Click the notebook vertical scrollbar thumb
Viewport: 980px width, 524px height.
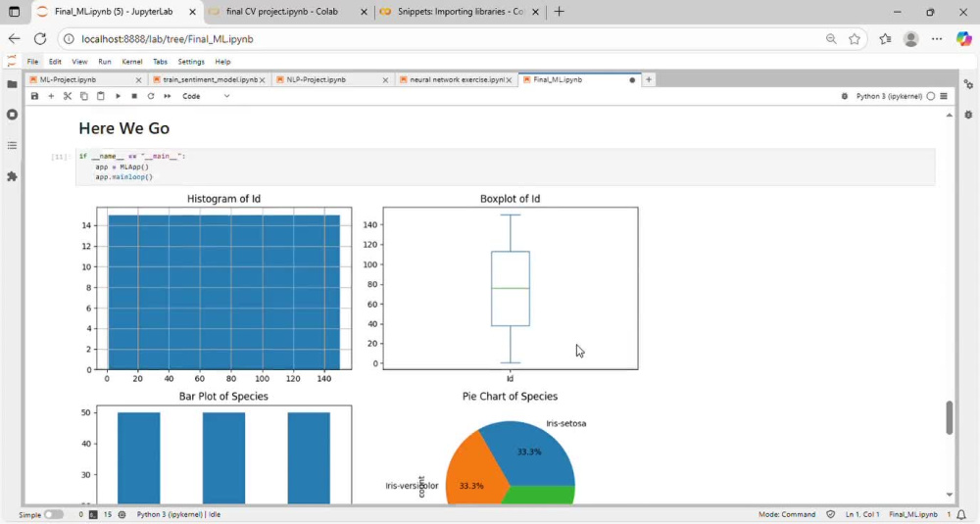click(950, 417)
